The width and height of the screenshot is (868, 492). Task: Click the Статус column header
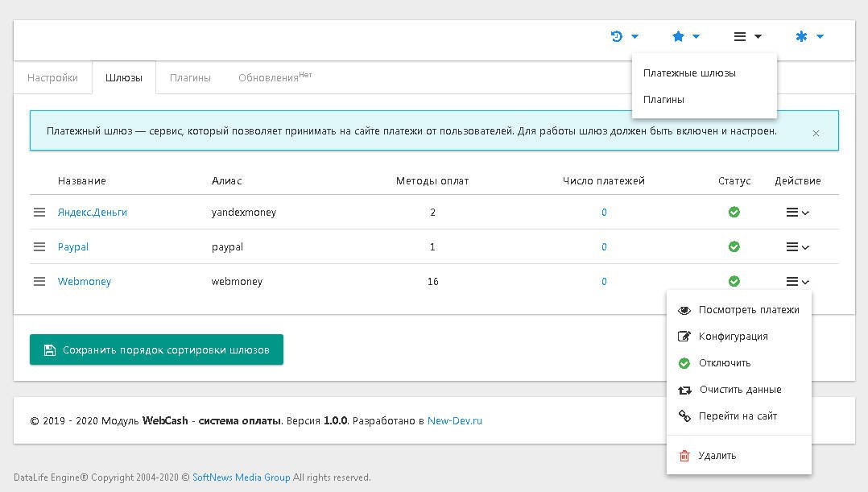[734, 181]
